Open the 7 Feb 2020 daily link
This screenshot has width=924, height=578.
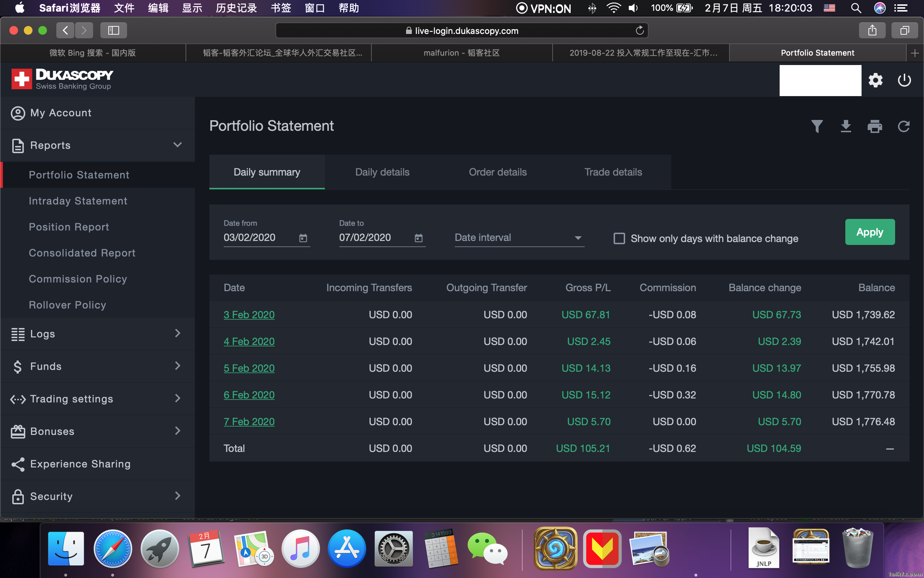[x=249, y=422]
